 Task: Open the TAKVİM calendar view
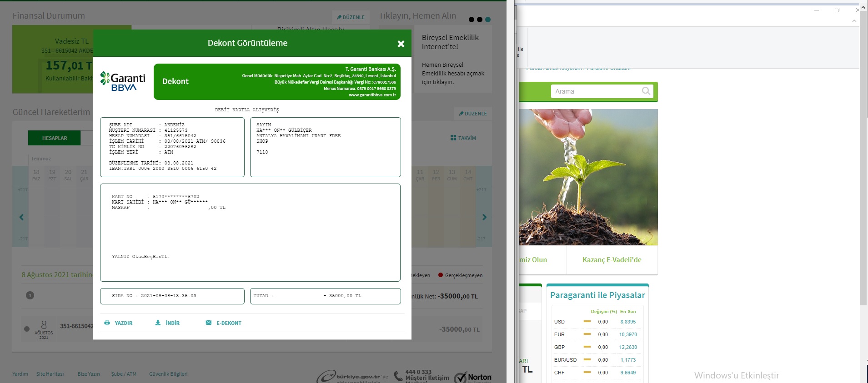463,138
